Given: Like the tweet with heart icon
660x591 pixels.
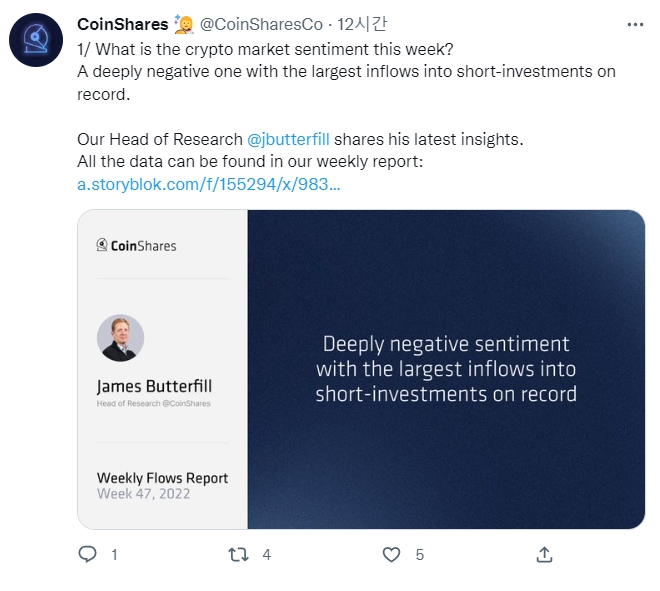Looking at the screenshot, I should (391, 554).
